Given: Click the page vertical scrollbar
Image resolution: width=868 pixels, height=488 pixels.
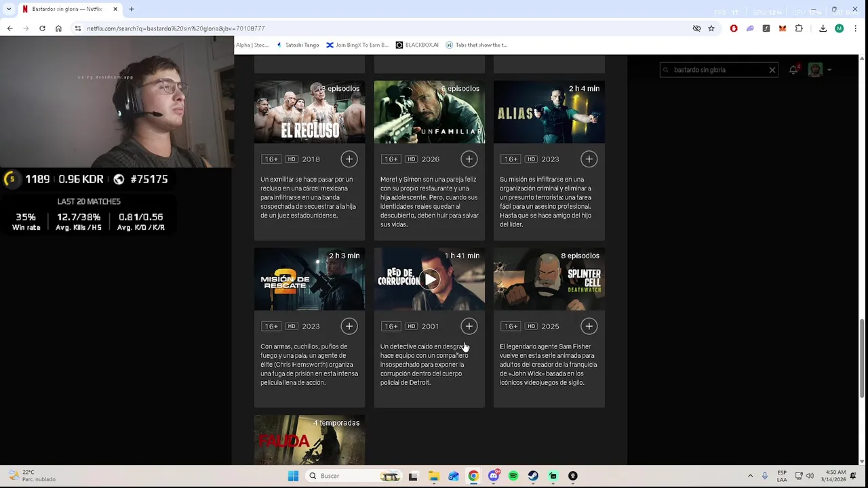Looking at the screenshot, I should [863, 357].
